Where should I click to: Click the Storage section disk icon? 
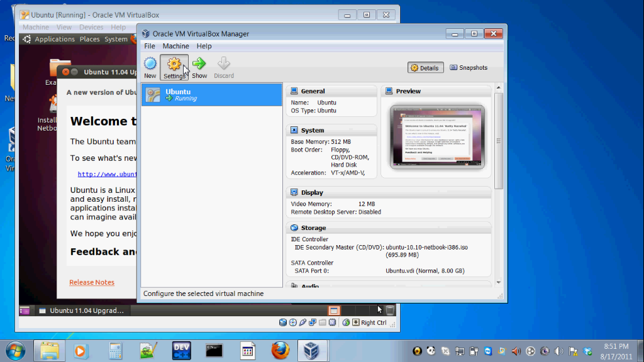point(294,228)
